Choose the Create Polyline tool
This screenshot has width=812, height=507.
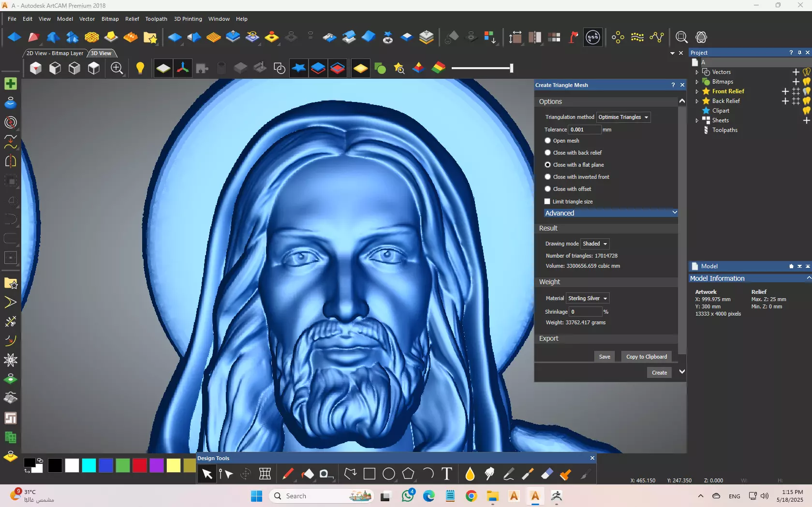click(350, 474)
